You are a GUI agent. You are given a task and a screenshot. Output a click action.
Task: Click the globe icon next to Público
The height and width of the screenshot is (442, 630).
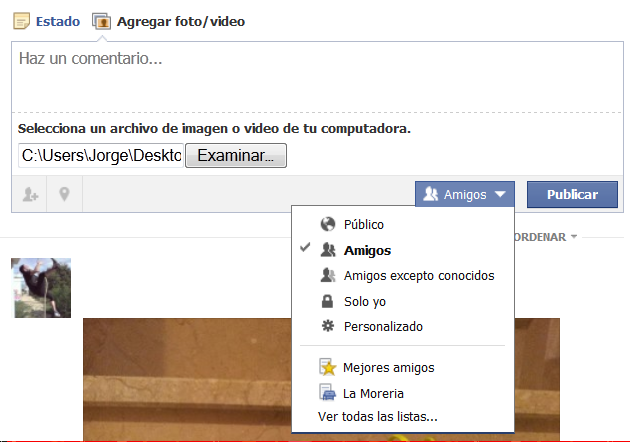(328, 224)
